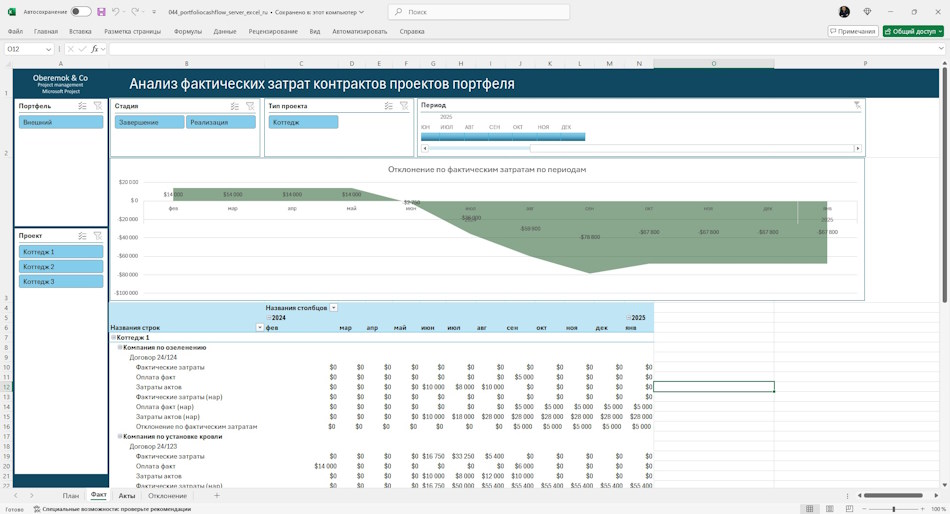Viewport: 950px width, 514px height.
Task: Click the Save icon in title bar
Action: pos(101,12)
